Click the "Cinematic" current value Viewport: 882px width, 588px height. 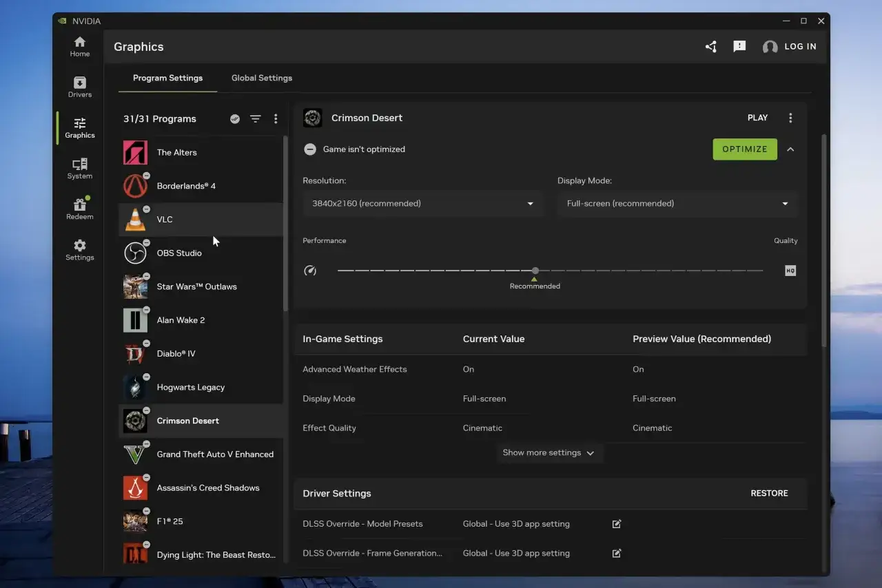(482, 428)
